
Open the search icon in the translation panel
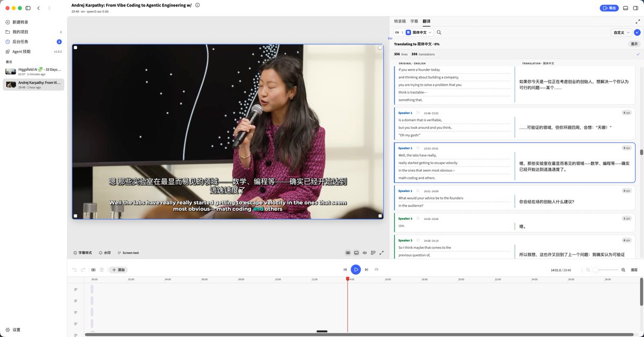[439, 33]
